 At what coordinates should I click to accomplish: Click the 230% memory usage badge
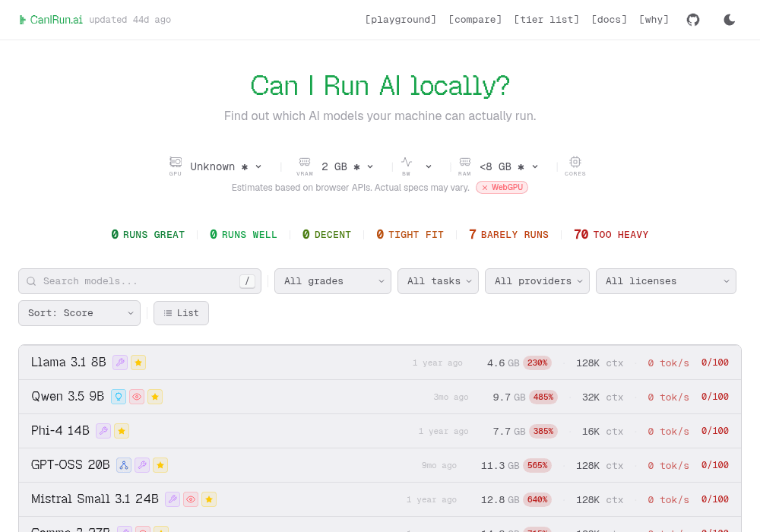[x=537, y=363]
